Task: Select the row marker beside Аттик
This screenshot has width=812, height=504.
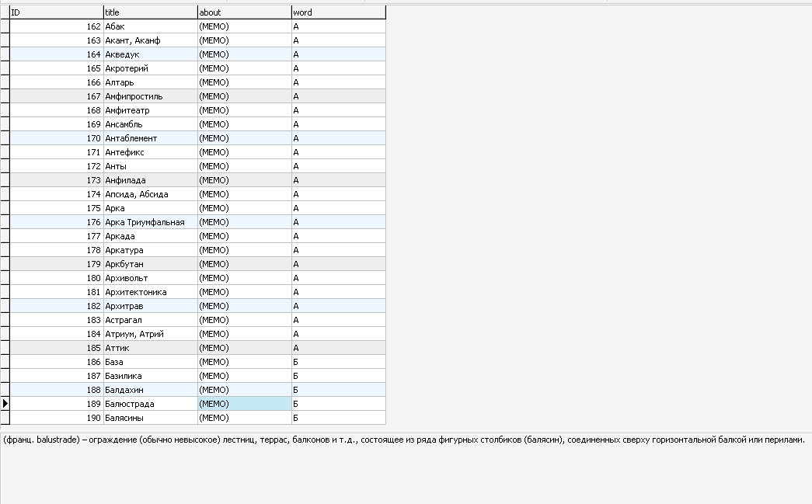Action: tap(5, 348)
